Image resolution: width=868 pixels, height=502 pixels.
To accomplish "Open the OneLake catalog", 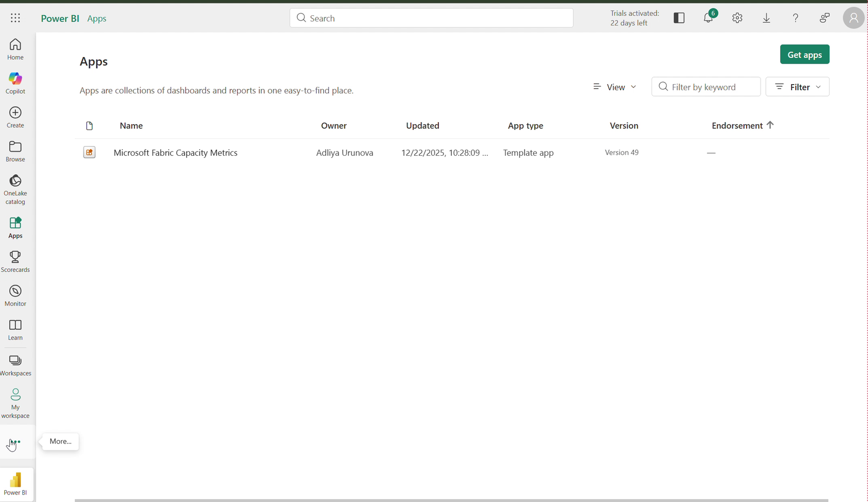I will point(15,189).
